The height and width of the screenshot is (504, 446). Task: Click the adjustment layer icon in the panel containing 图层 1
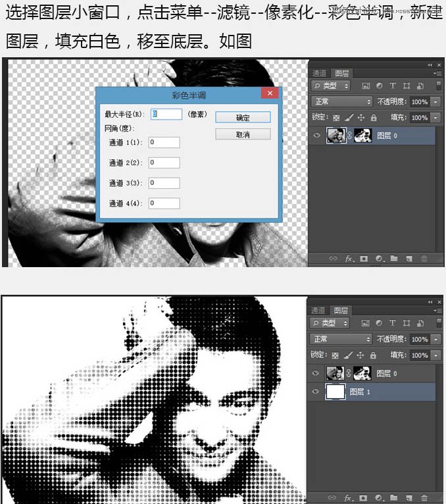[379, 498]
